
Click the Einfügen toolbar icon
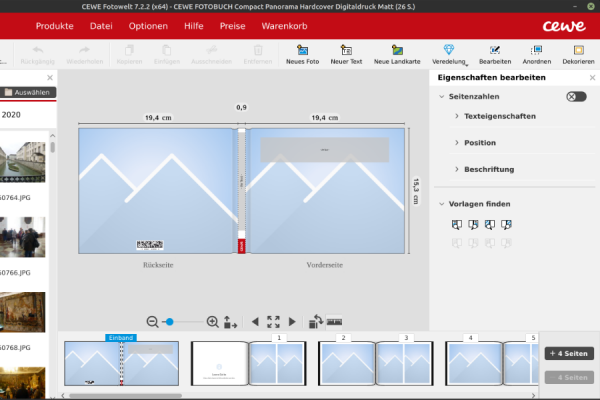coord(166,51)
